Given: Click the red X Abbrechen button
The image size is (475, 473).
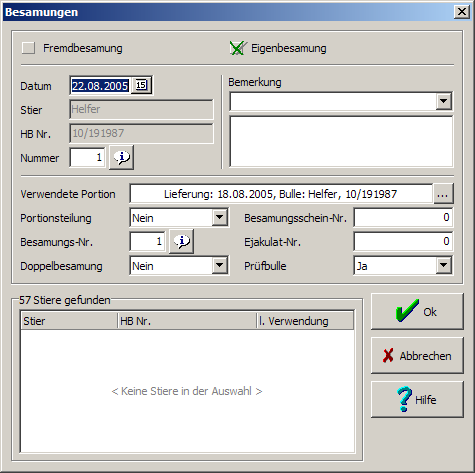Looking at the screenshot, I should pyautogui.click(x=417, y=355).
